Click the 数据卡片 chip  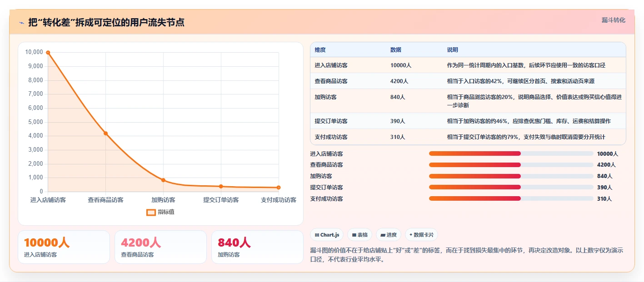tap(421, 235)
